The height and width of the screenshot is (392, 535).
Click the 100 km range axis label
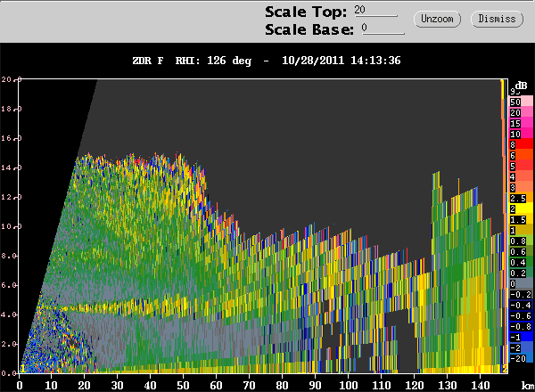[x=348, y=385]
